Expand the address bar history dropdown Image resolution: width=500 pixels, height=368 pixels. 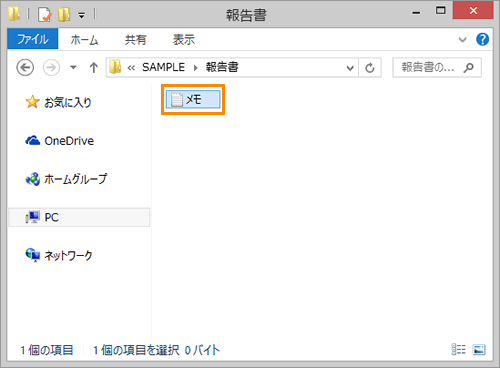click(x=350, y=68)
